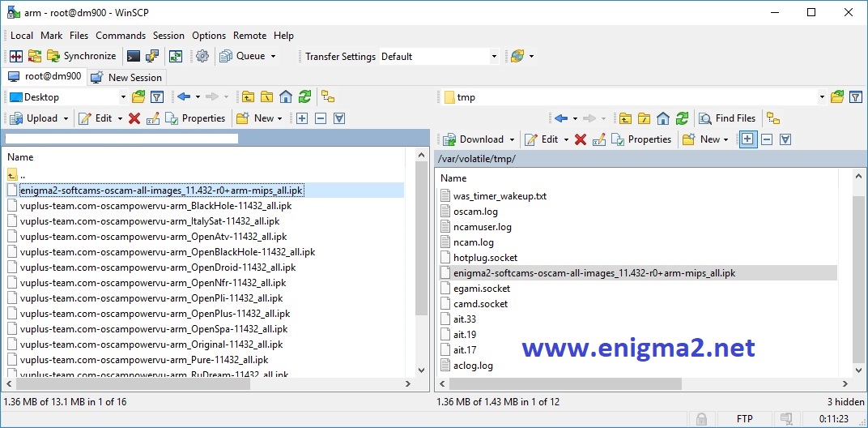Expand the Transfer Settings Default dropdown
868x428 pixels.
pyautogui.click(x=494, y=56)
